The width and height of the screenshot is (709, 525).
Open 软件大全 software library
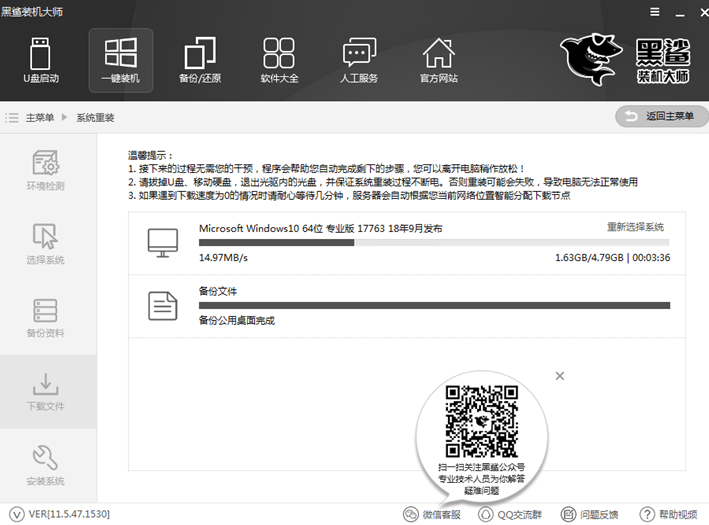click(x=279, y=59)
